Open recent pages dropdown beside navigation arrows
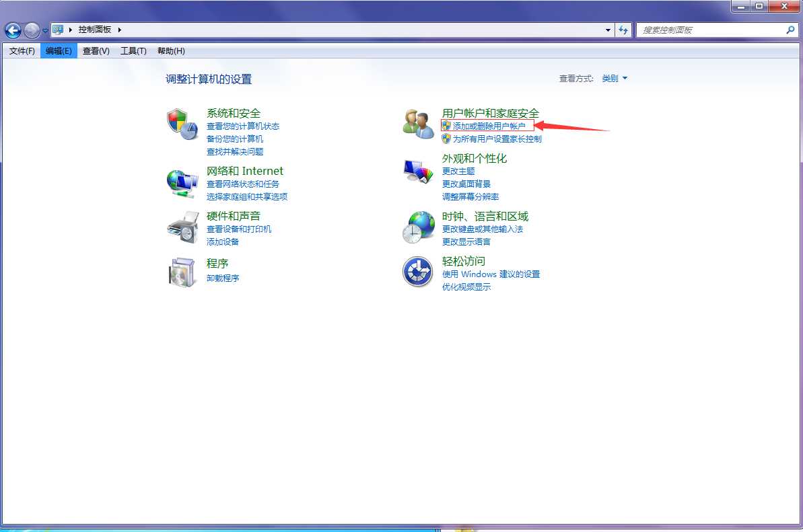 tap(45, 30)
